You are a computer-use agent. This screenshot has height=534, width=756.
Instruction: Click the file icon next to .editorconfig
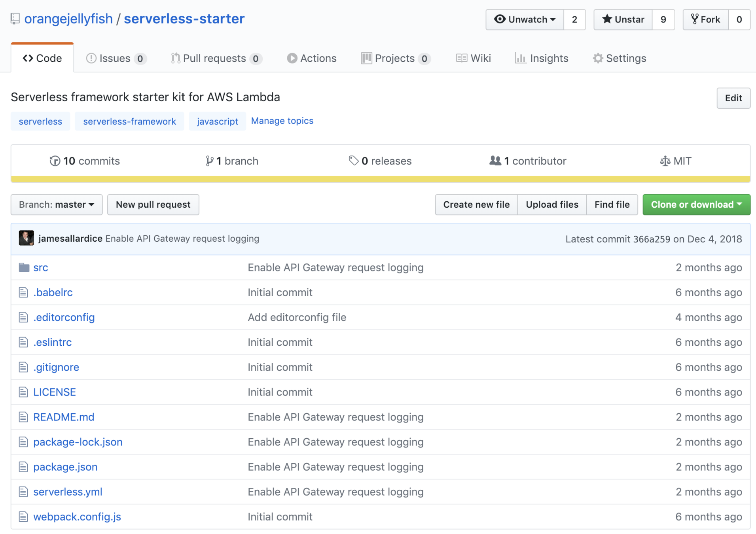coord(23,318)
